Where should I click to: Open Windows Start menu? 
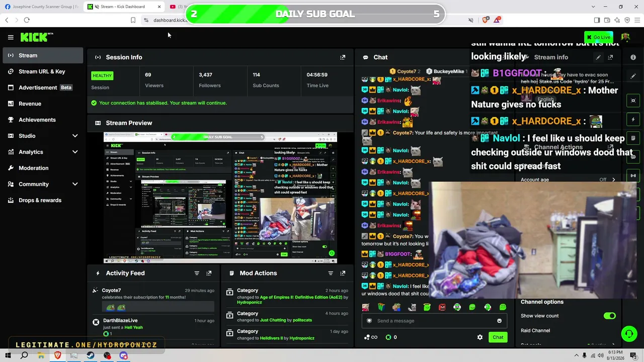pyautogui.click(x=8, y=355)
